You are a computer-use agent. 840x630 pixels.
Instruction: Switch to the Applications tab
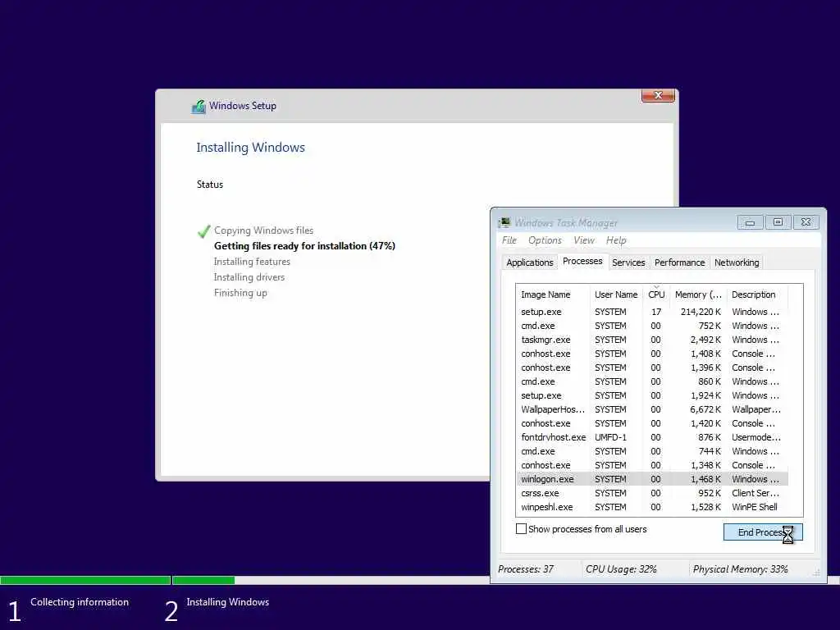pos(529,262)
